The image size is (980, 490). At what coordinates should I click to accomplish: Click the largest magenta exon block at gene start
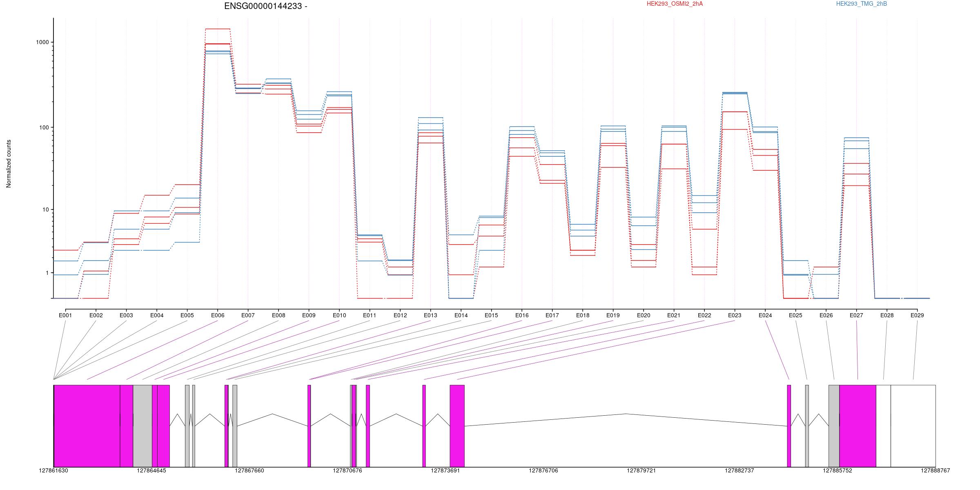coord(87,426)
